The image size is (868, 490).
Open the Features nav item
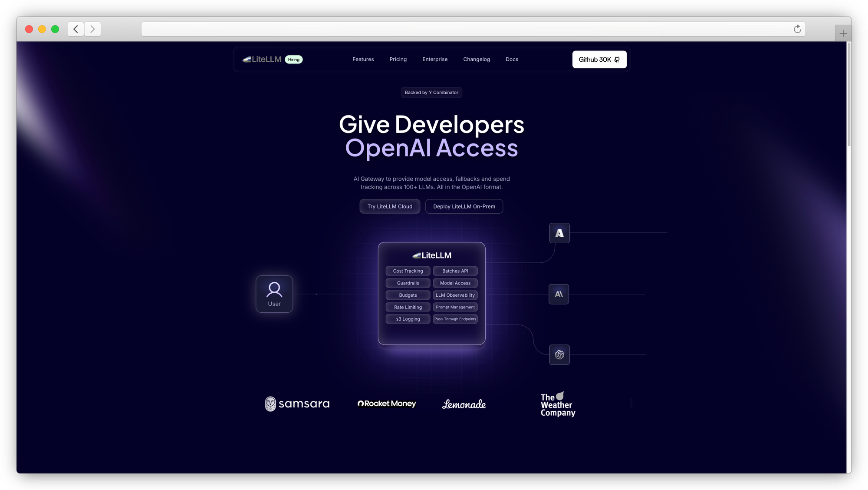click(x=363, y=60)
